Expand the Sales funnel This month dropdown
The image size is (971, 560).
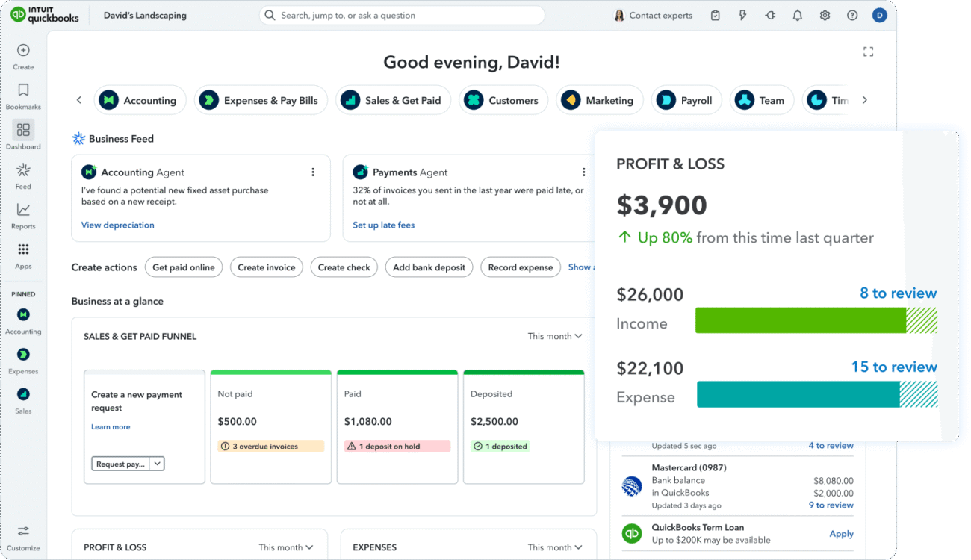click(x=554, y=336)
